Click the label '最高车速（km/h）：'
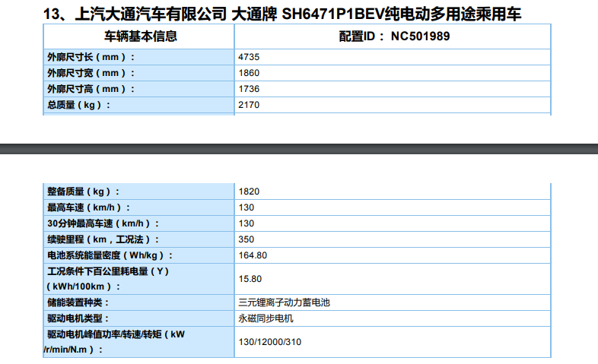 click(x=89, y=207)
